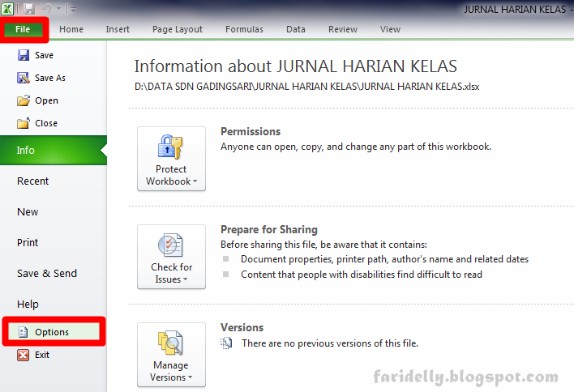Click the Versions heading

pyautogui.click(x=242, y=327)
